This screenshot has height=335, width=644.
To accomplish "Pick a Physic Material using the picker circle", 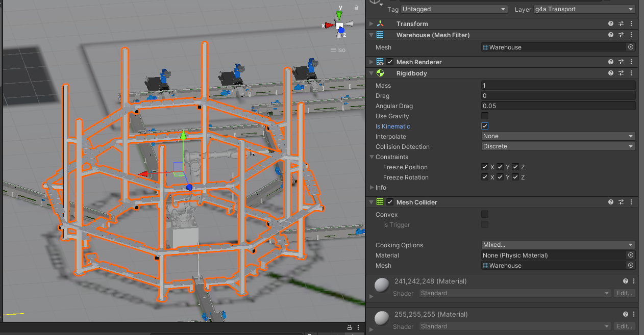I will pyautogui.click(x=631, y=255).
